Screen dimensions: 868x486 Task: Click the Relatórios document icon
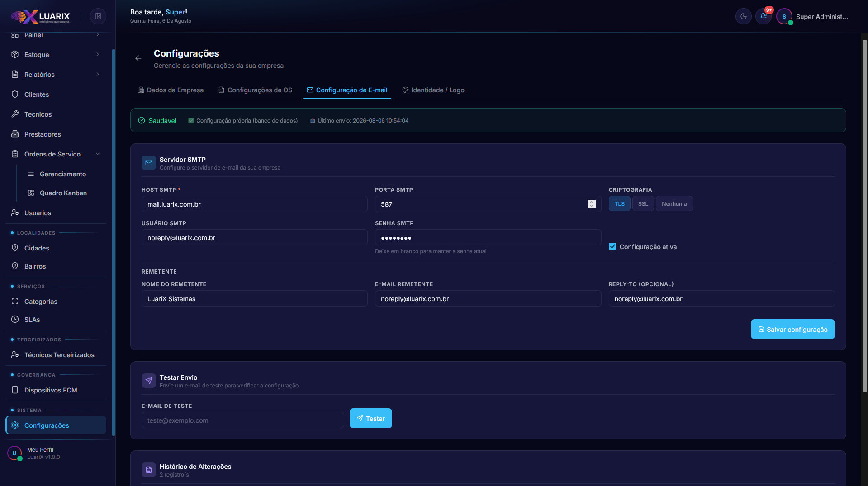tap(15, 74)
